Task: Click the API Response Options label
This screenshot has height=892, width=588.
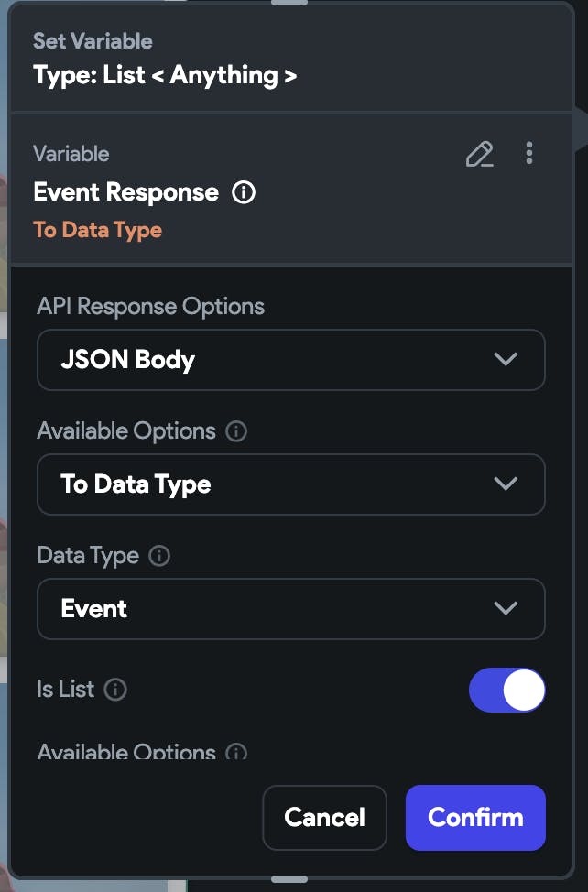Action: (150, 307)
